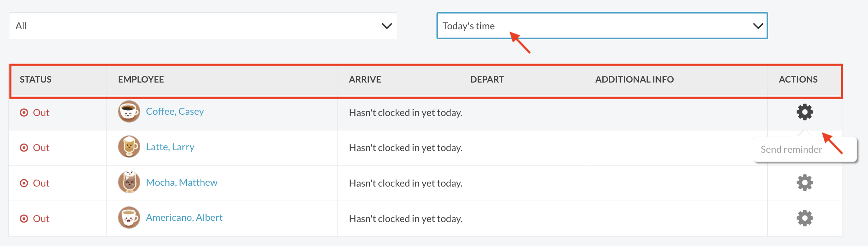This screenshot has height=246, width=868.
Task: Click the Out status icon for Albert Americano
Action: (x=24, y=219)
